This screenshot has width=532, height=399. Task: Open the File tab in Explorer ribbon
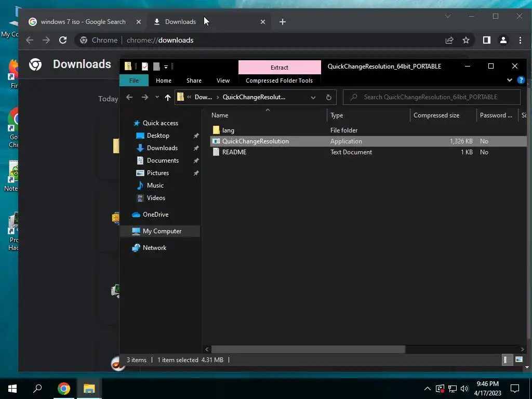pos(134,81)
